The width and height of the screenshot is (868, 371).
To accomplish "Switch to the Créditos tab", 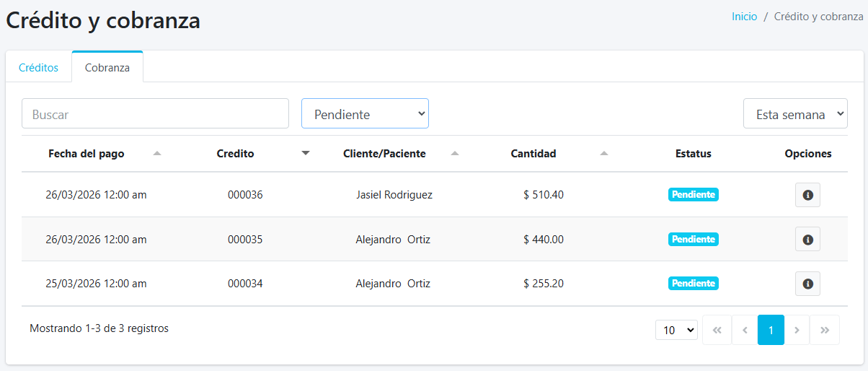I will (38, 68).
